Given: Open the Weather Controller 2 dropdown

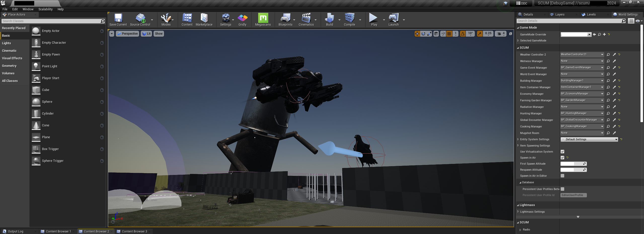Looking at the screenshot, I should [582, 55].
